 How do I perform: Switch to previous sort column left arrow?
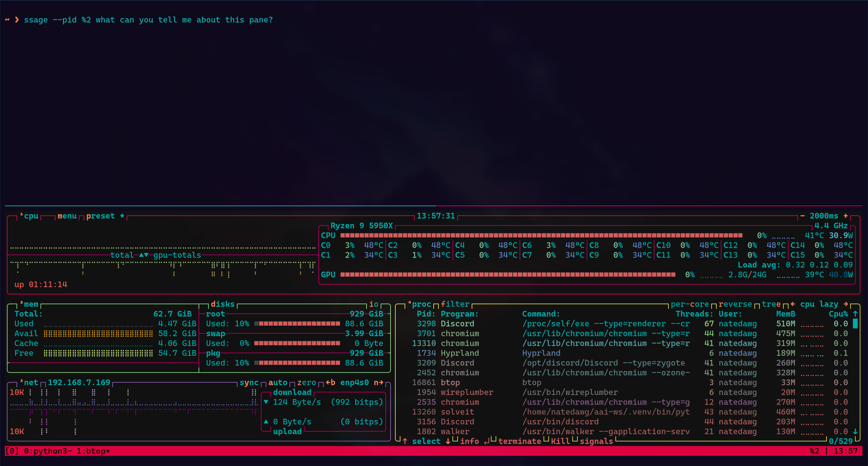point(793,304)
